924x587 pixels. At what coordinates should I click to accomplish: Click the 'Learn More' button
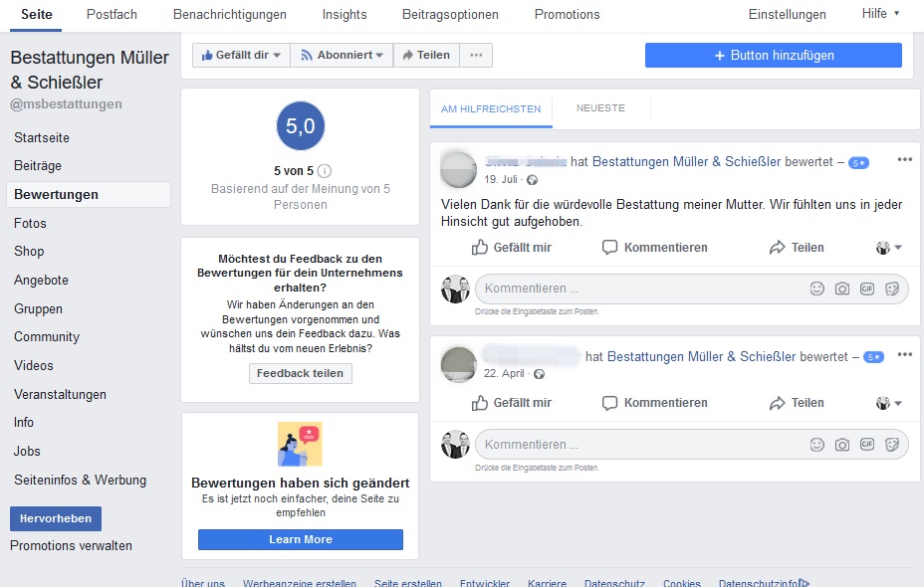click(301, 540)
